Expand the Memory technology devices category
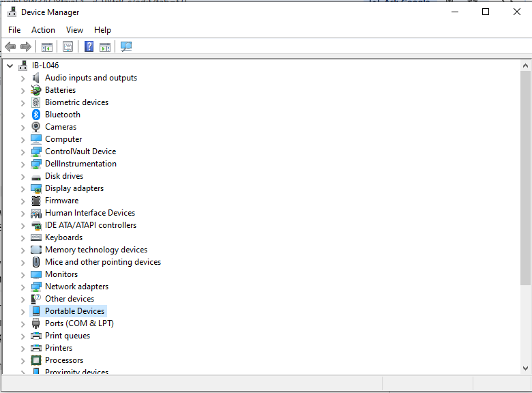The width and height of the screenshot is (532, 393). coord(23,250)
